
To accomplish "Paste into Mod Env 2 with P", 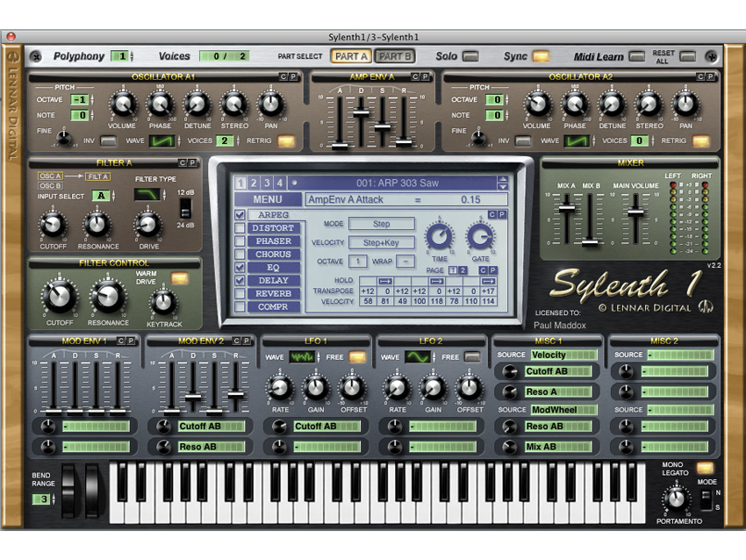I will tap(247, 341).
